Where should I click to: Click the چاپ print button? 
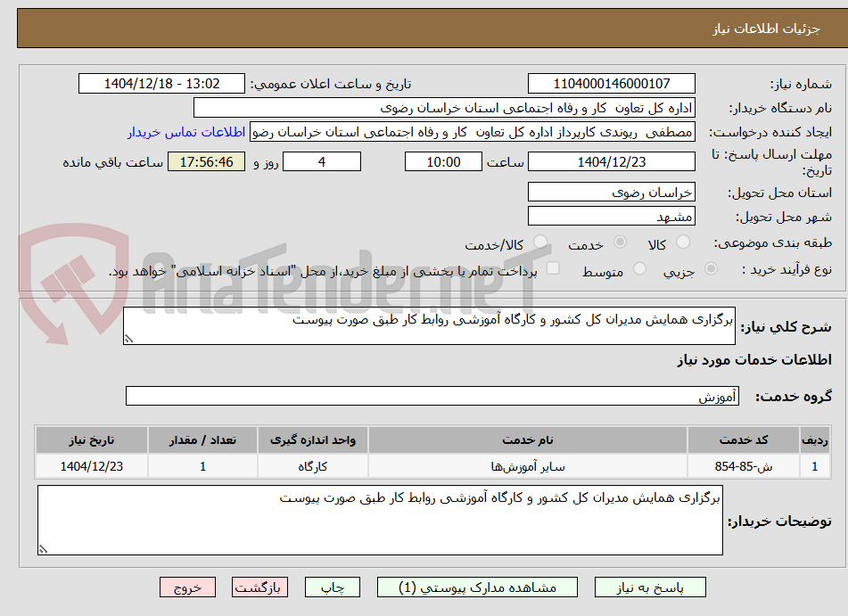click(333, 587)
